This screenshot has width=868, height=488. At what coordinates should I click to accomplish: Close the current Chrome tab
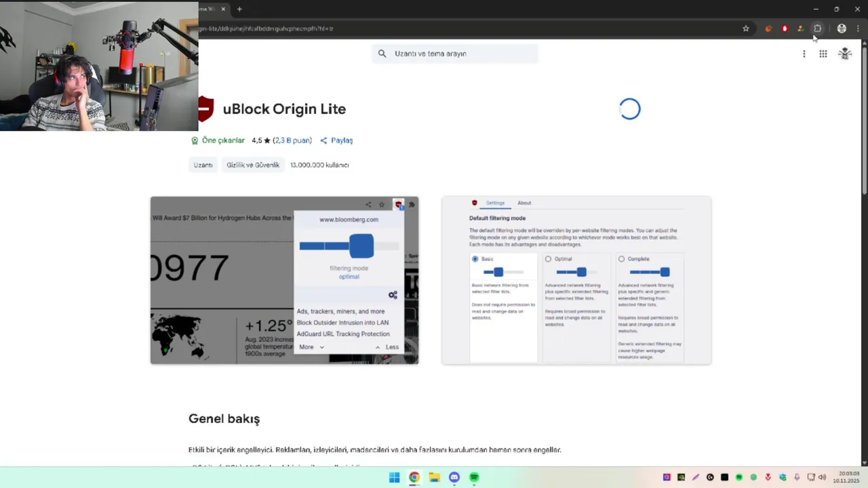click(x=222, y=9)
